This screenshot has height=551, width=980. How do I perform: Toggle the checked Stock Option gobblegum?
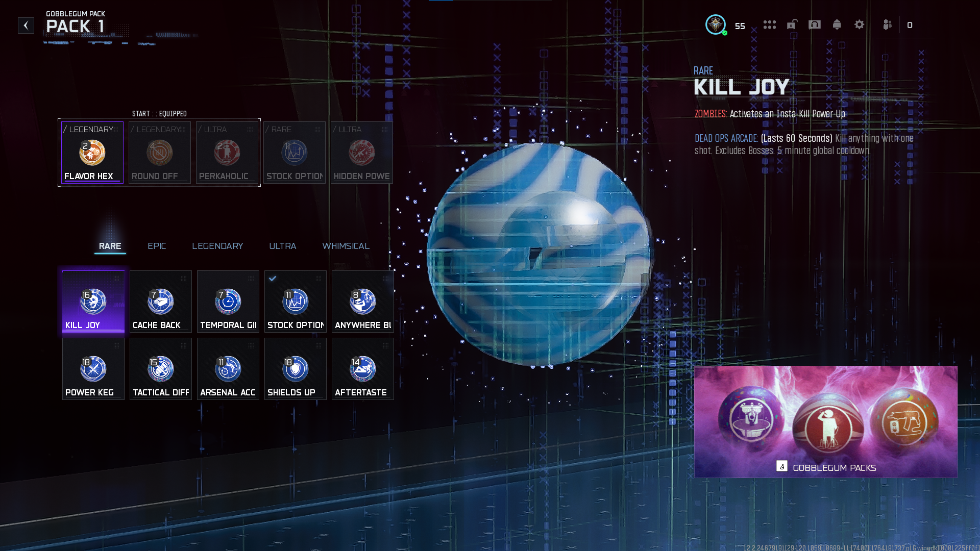coord(296,302)
